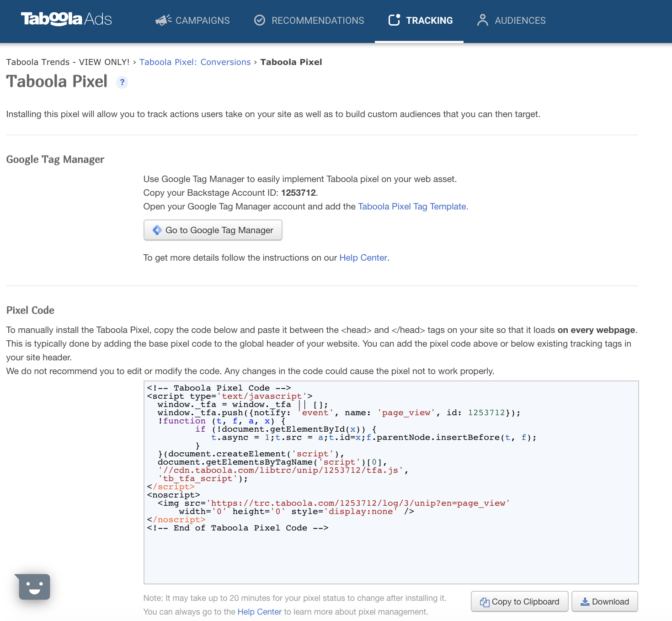Viewport: 672px width, 621px height.
Task: Click the 'on every webpage' bold text
Action: (596, 330)
